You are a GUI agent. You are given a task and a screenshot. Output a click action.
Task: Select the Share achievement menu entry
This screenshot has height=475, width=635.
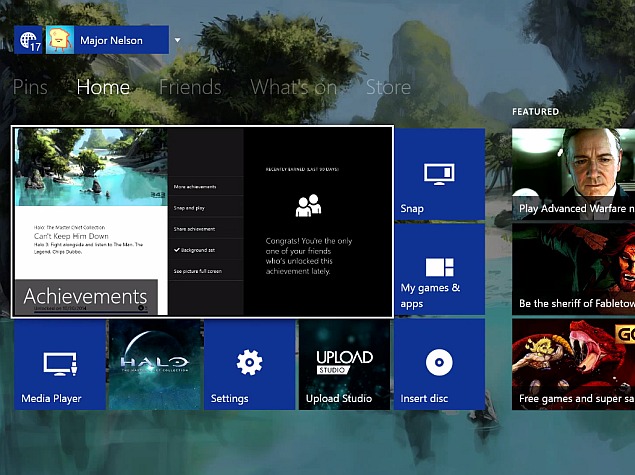pos(206,229)
